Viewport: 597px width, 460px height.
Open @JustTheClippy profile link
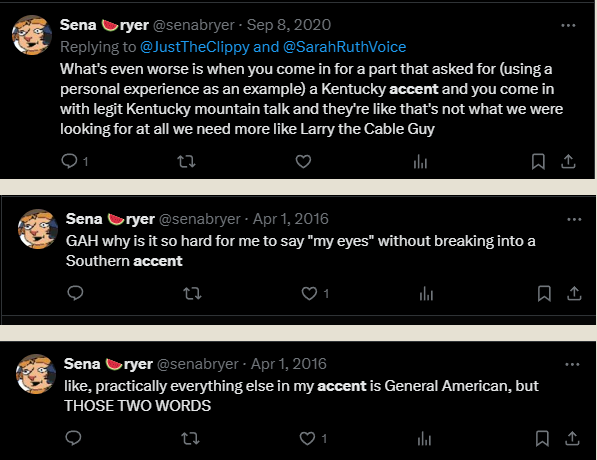point(195,47)
